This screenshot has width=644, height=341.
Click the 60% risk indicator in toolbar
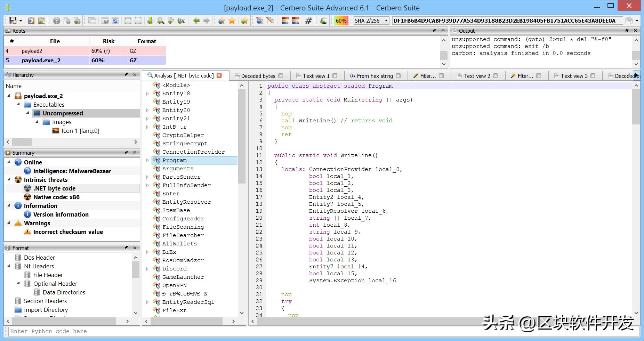[341, 21]
